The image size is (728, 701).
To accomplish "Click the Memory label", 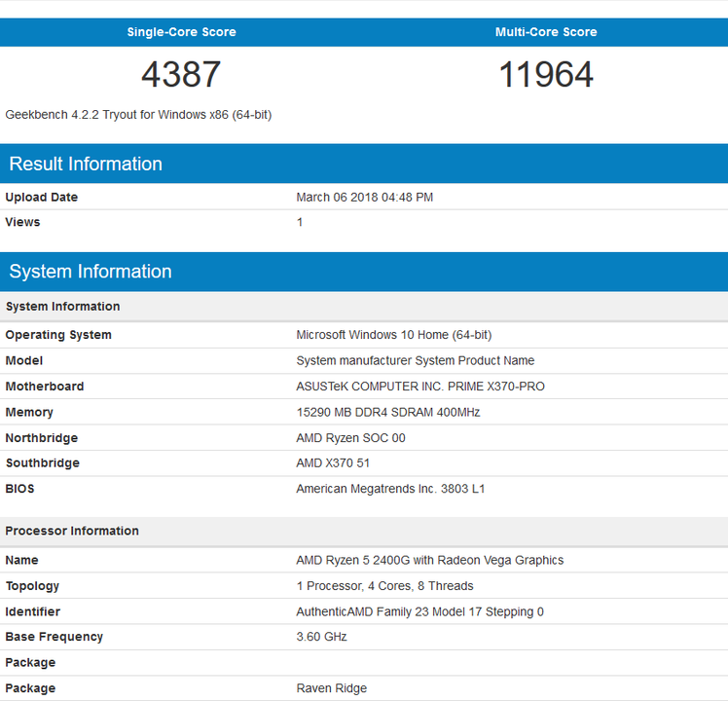I will point(29,413).
